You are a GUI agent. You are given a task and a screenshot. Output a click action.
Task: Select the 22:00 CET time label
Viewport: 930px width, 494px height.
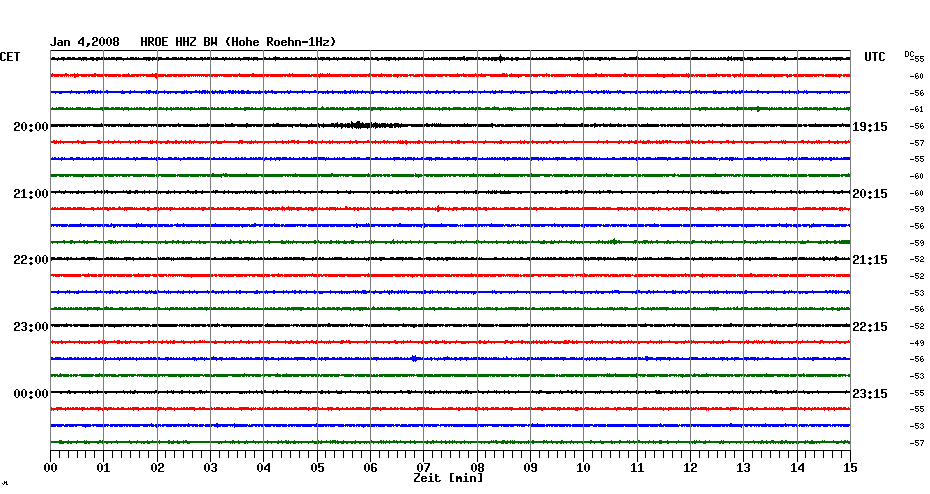[x=31, y=260]
